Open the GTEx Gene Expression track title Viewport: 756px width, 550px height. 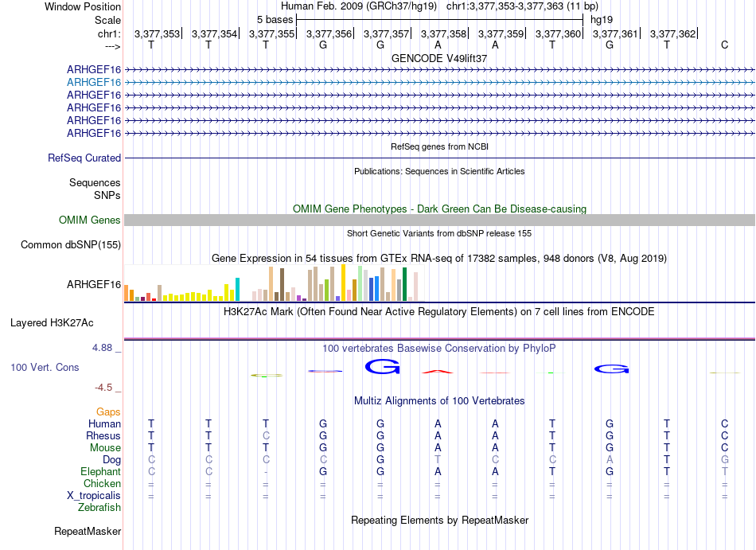[x=439, y=259]
